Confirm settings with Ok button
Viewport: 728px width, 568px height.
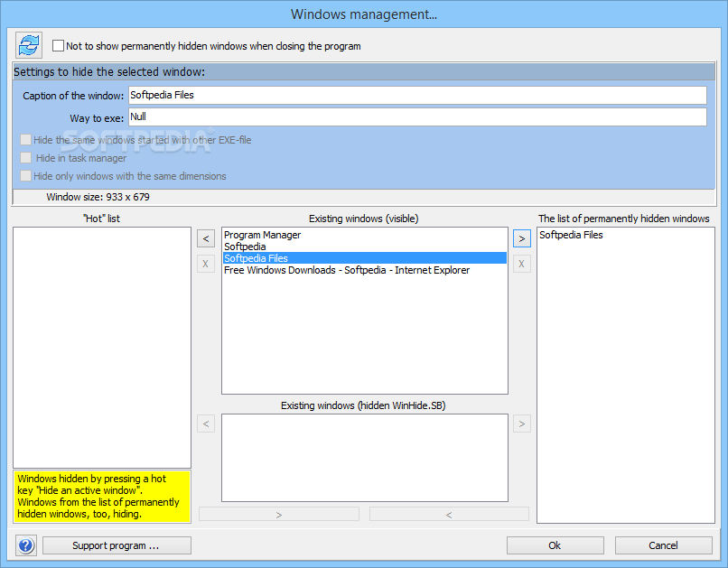[x=555, y=545]
